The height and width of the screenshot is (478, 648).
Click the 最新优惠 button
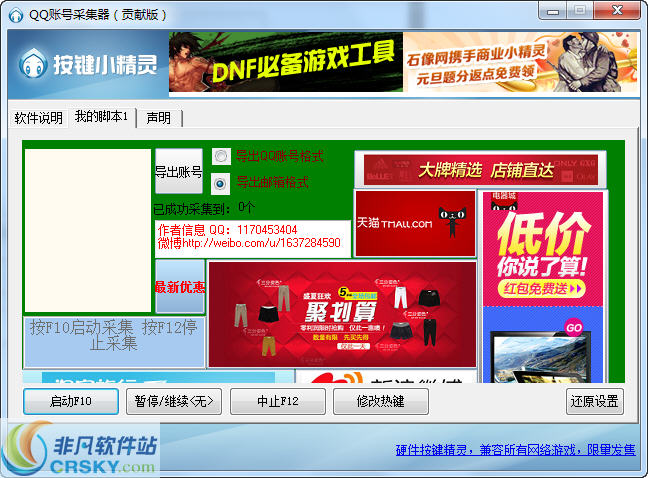180,286
